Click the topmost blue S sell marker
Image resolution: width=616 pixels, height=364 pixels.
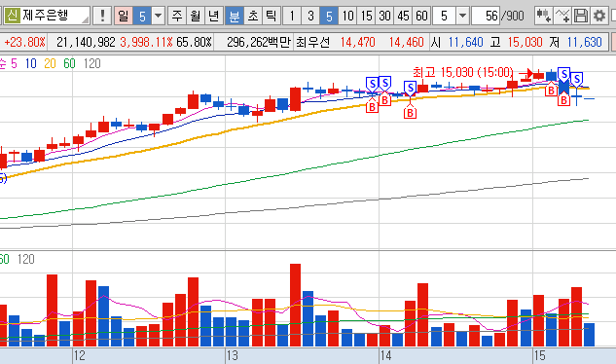(563, 74)
